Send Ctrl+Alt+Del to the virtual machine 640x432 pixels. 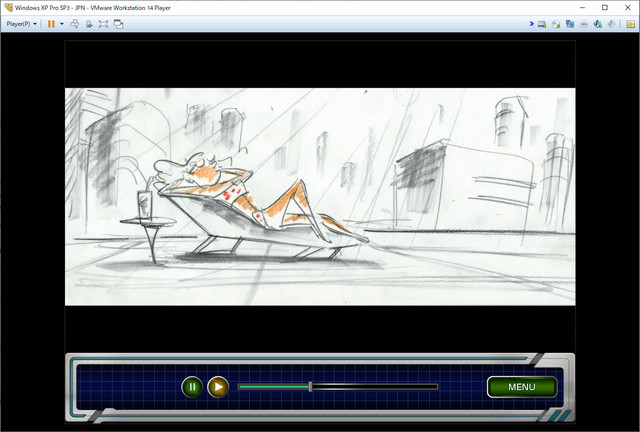[75, 24]
